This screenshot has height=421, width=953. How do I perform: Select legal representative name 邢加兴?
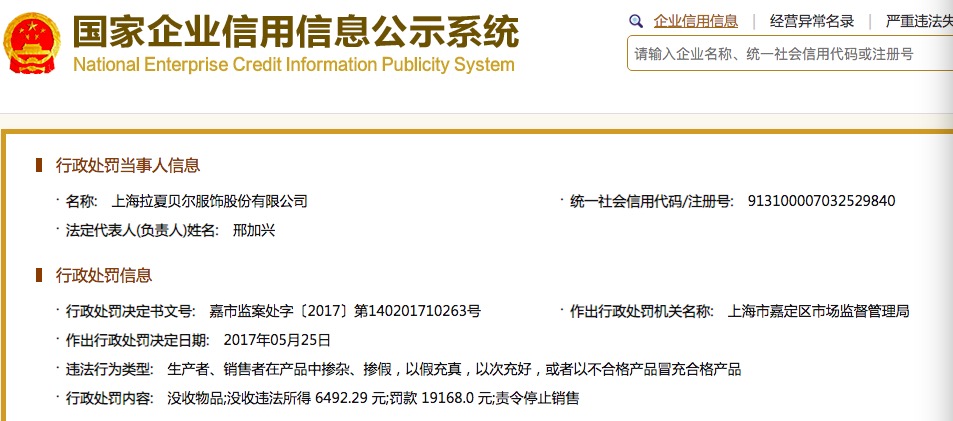pyautogui.click(x=254, y=231)
